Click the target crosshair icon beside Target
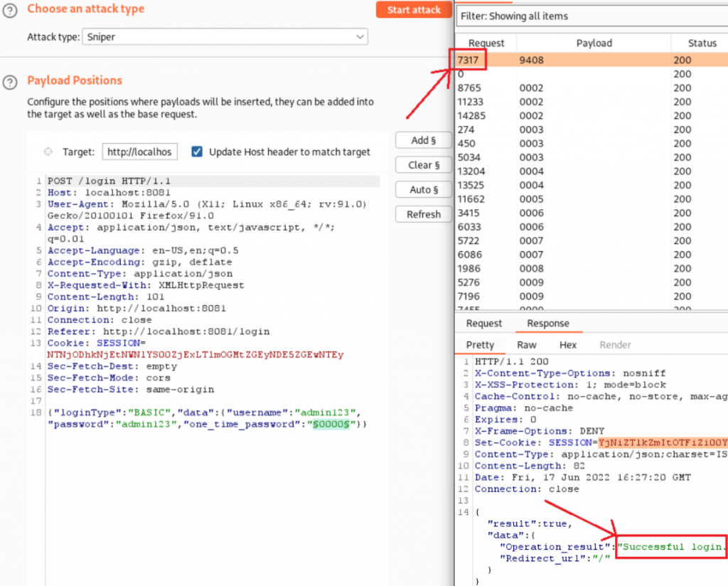This screenshot has width=728, height=586. (48, 152)
